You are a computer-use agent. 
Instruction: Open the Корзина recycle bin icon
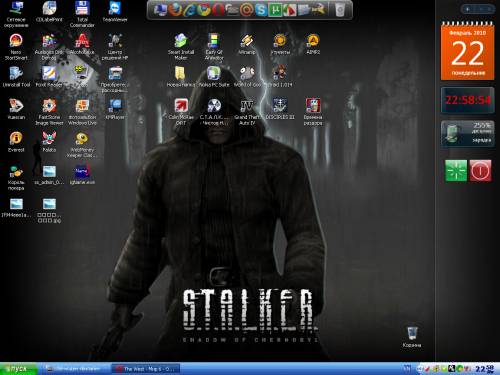(412, 337)
